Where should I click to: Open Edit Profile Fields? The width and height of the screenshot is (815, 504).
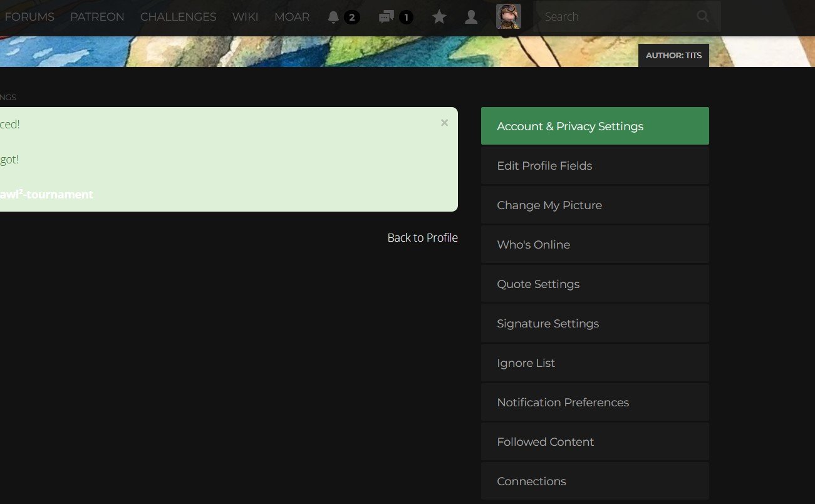pyautogui.click(x=595, y=165)
